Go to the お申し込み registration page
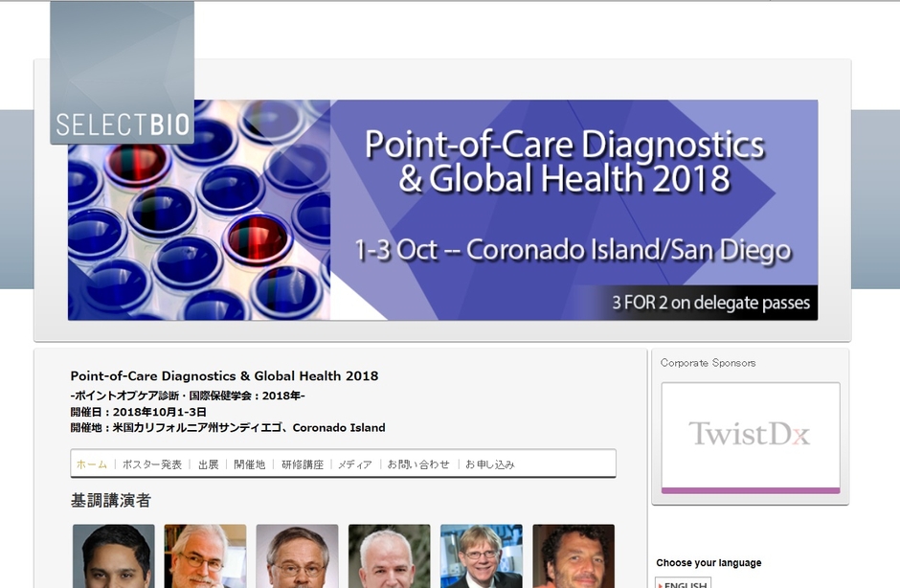Image resolution: width=900 pixels, height=588 pixels. pos(490,464)
